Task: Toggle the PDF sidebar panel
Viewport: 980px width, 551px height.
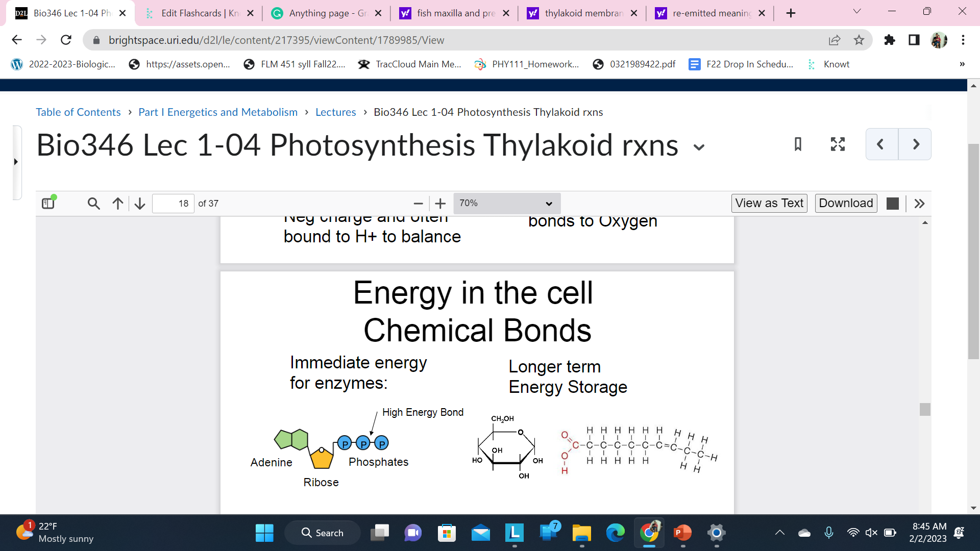Action: [x=48, y=203]
